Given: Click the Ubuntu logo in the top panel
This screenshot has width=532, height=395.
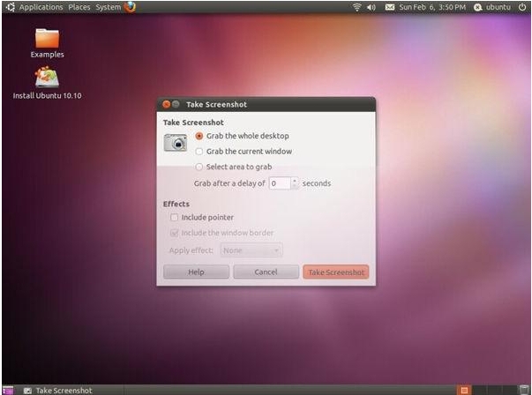Looking at the screenshot, I should [11, 7].
